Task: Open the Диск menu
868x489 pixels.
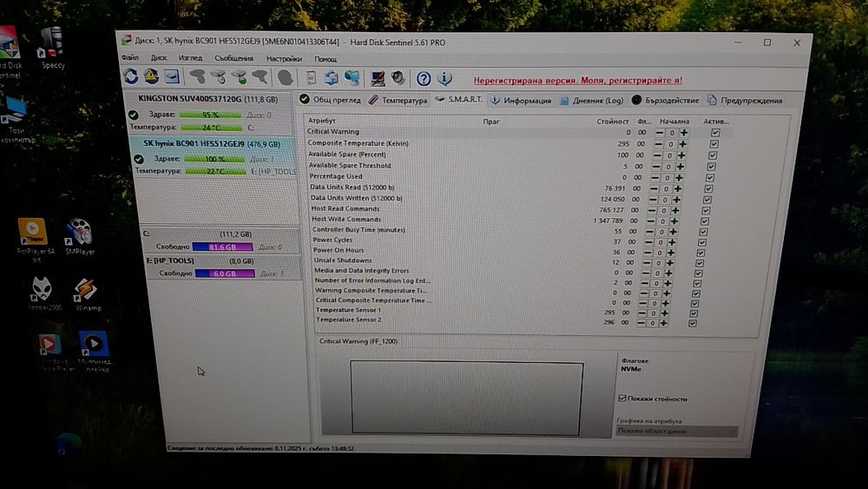Action: (159, 57)
